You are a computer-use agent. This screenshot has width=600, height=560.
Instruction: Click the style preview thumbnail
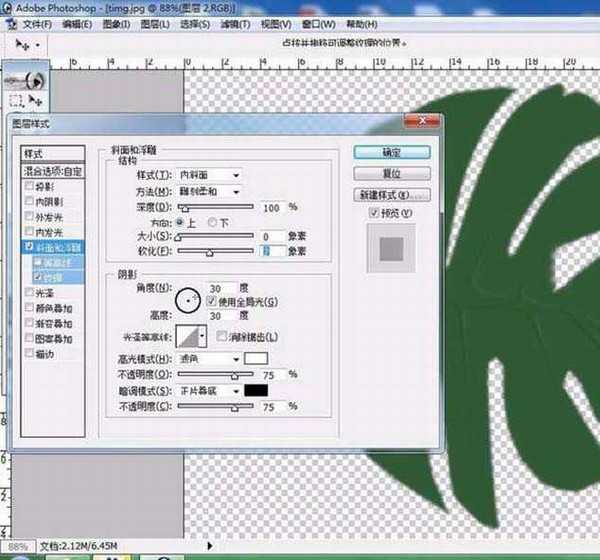tap(390, 243)
